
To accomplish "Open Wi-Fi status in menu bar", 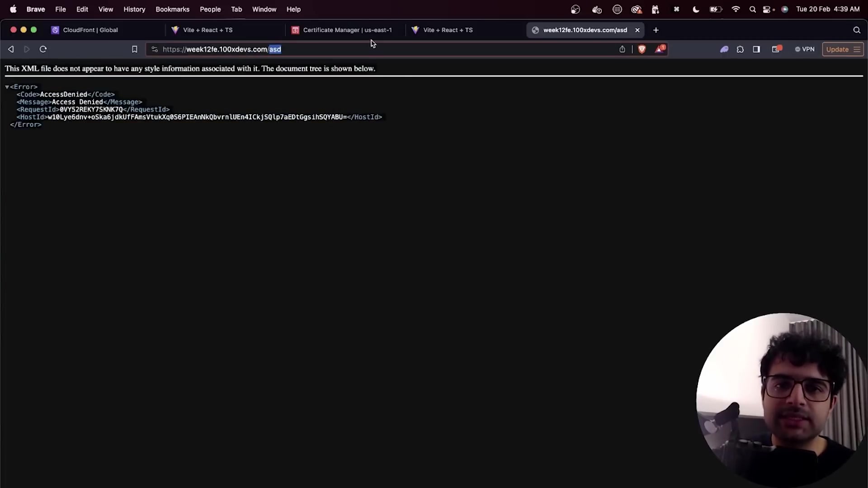I will click(736, 9).
